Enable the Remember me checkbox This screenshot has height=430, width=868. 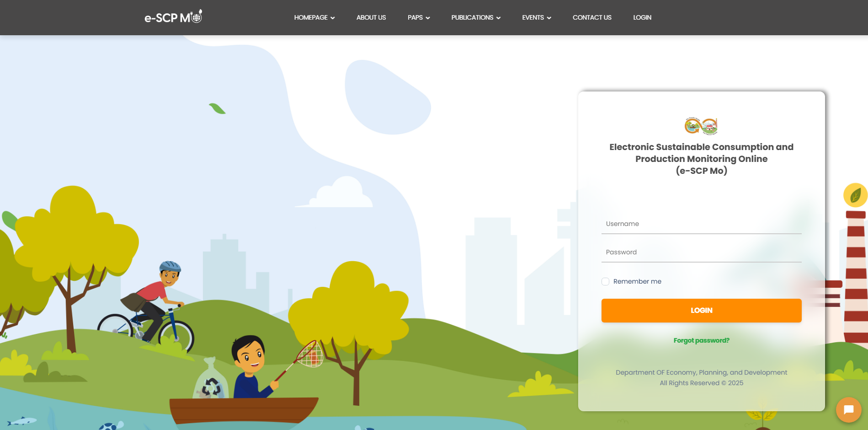pos(605,281)
